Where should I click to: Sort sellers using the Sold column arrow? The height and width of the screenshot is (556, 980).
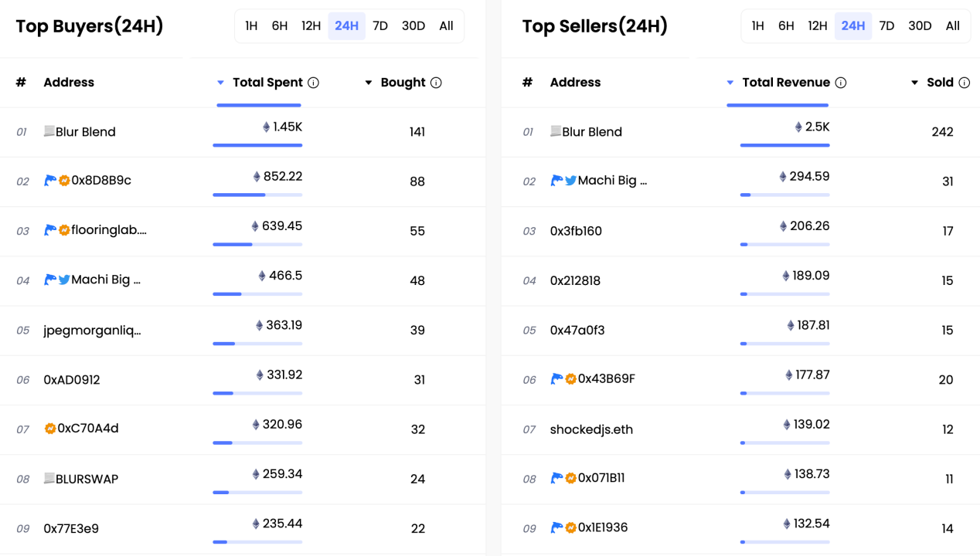click(x=915, y=83)
